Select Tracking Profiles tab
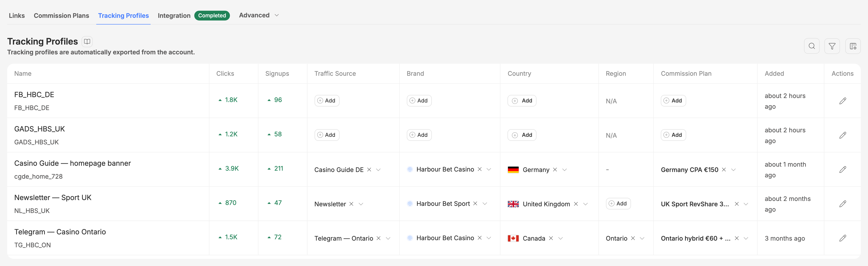 pos(123,16)
